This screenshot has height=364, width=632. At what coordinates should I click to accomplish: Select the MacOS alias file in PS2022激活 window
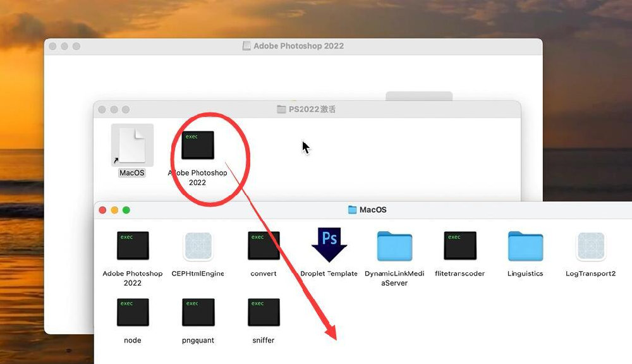coord(132,145)
